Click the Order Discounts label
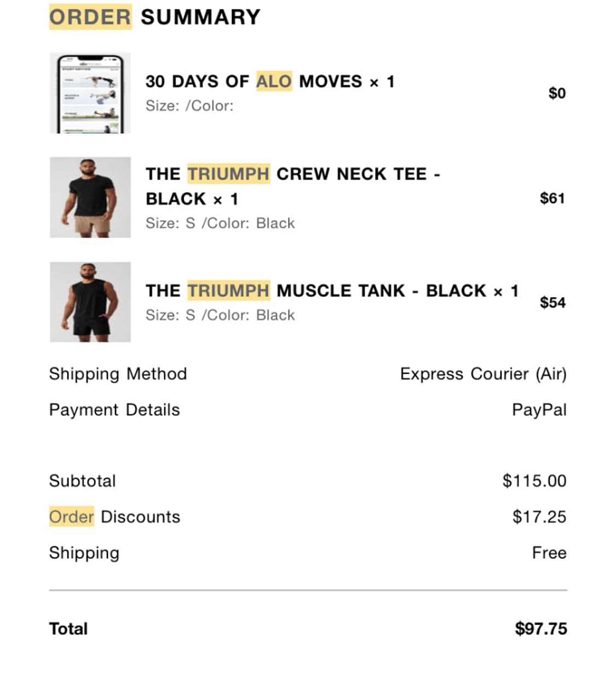The height and width of the screenshot is (675, 616). point(114,517)
